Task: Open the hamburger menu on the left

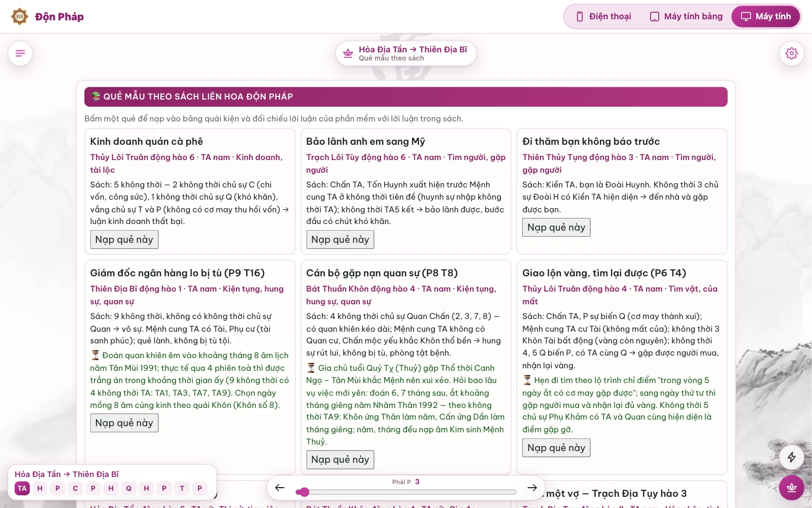Action: coord(20,53)
